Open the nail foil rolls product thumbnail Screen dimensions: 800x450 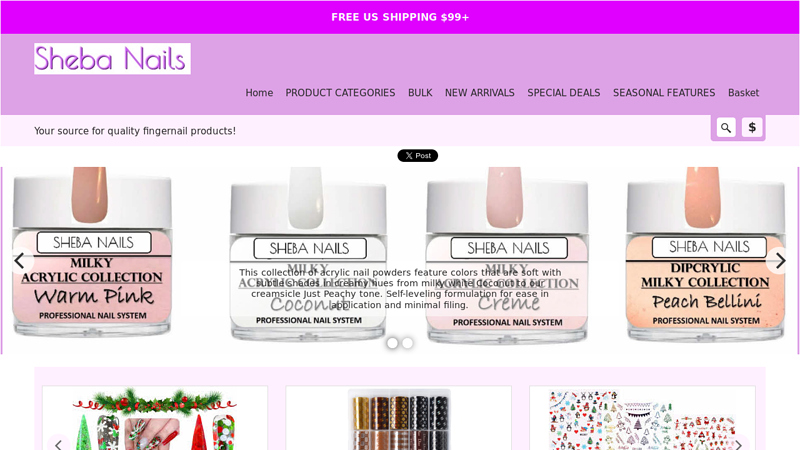398,419
